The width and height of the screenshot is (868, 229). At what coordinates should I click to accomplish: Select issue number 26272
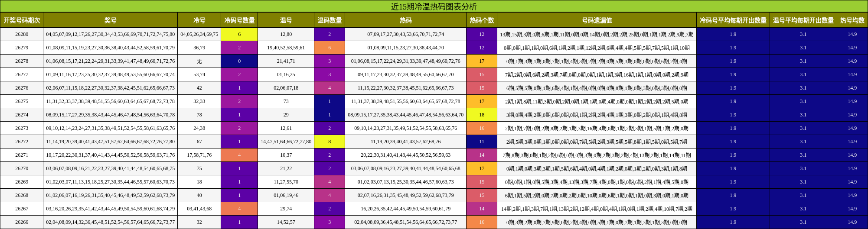point(22,142)
